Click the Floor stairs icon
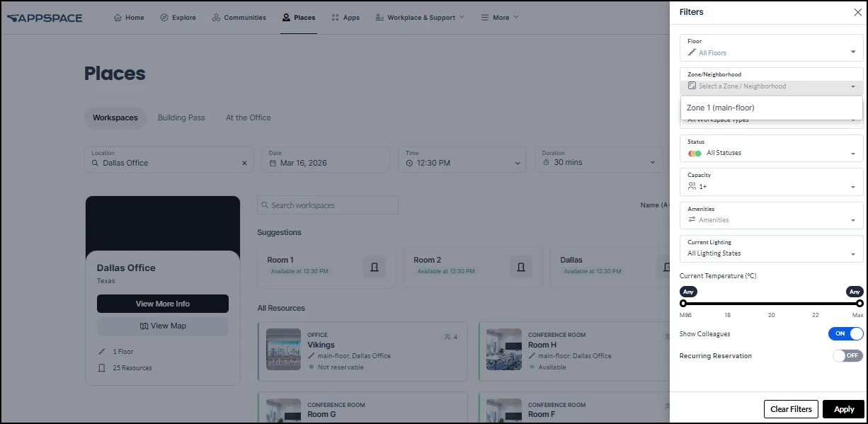 (692, 52)
